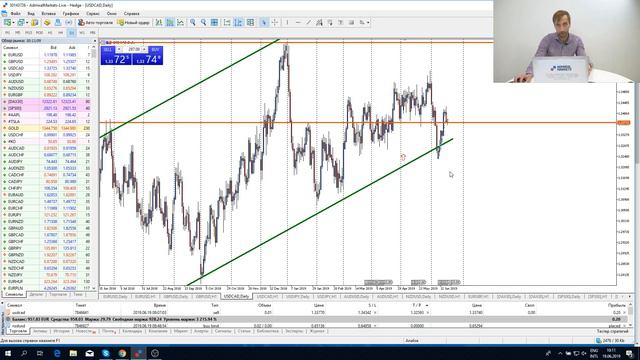The image size is (640, 360).
Task: Select USDCAD row in Market Watch
Action: (x=46, y=68)
